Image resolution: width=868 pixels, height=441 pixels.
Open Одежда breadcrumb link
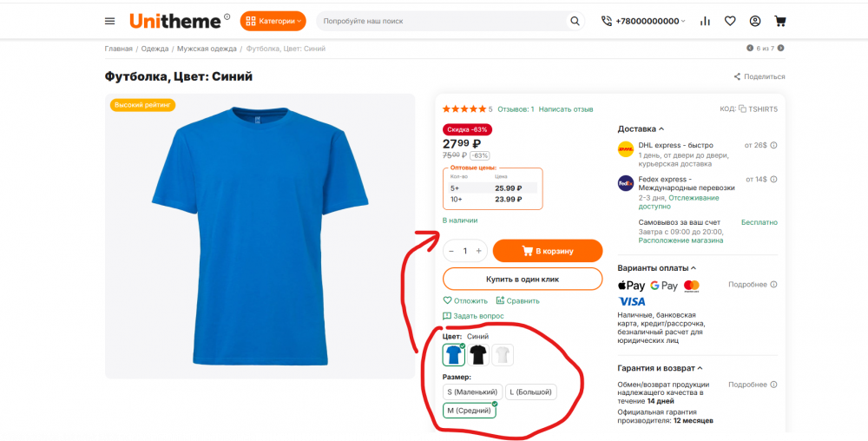[155, 49]
